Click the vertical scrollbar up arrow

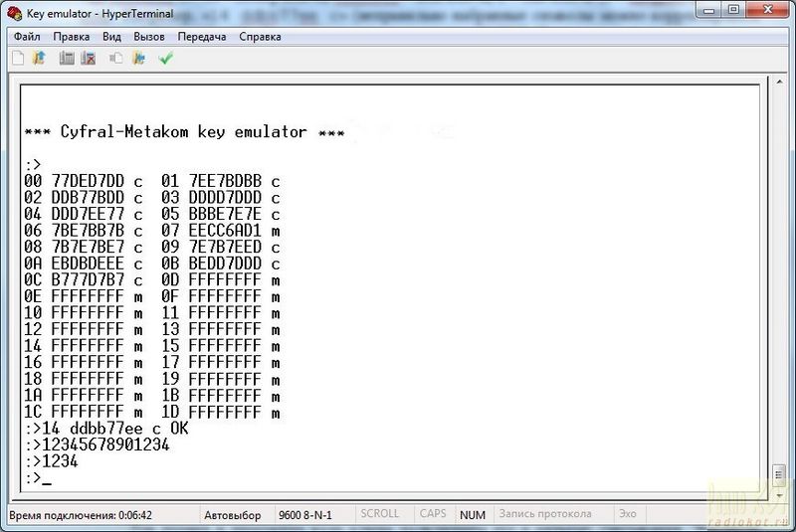pos(779,82)
